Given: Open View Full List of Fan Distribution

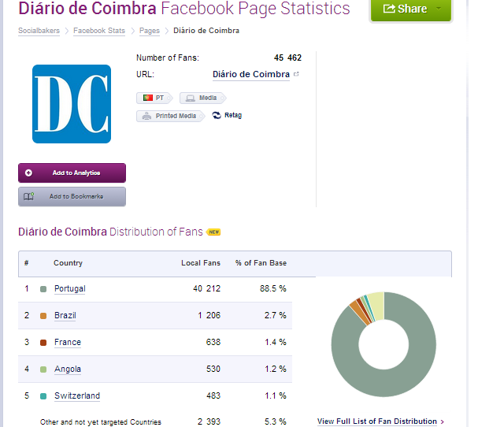Looking at the screenshot, I should click(x=377, y=421).
